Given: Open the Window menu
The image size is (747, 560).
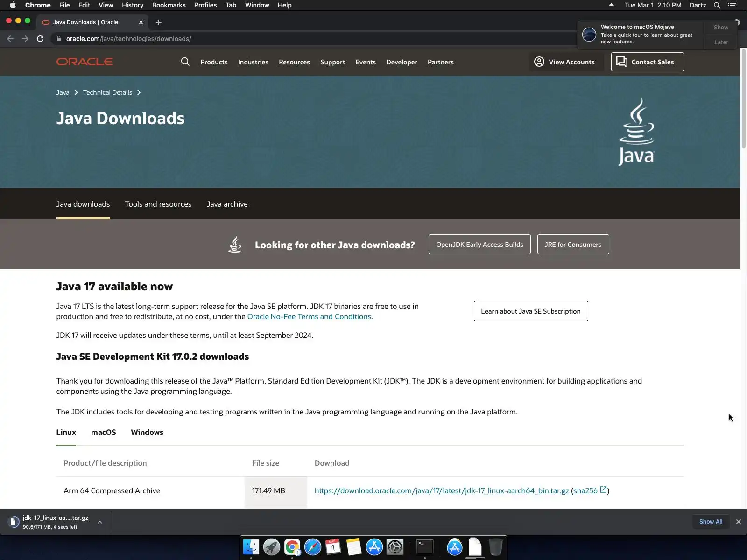Looking at the screenshot, I should (257, 5).
